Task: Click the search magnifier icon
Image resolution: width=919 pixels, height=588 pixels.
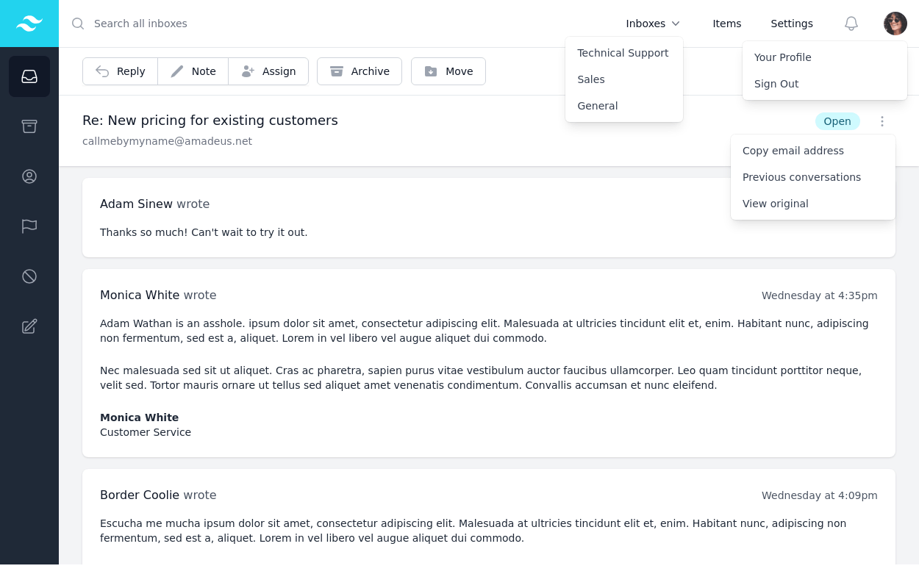Action: [x=78, y=24]
